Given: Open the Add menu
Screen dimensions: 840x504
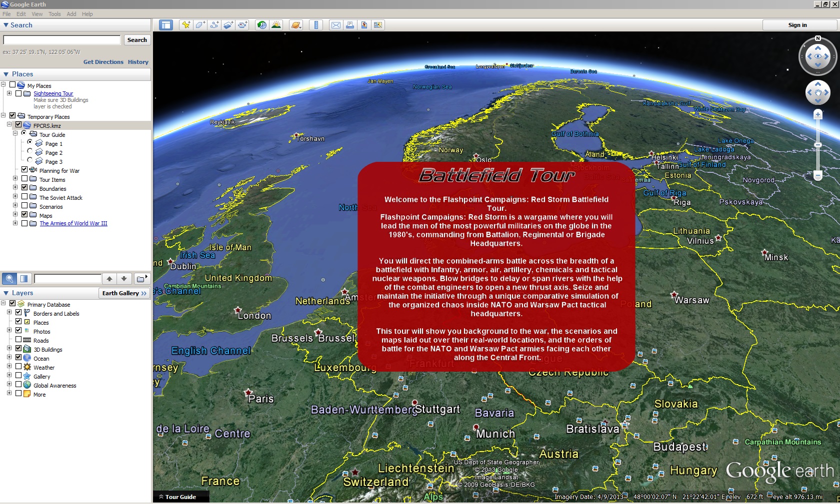Looking at the screenshot, I should (71, 14).
